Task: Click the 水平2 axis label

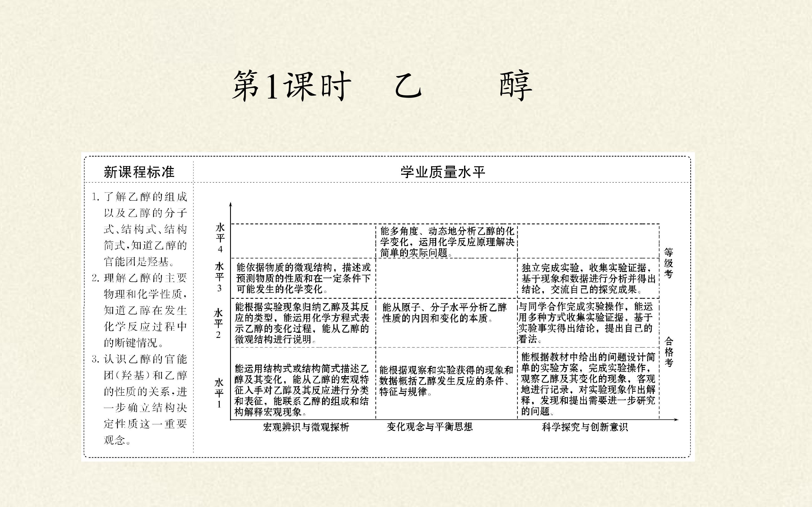Action: [x=218, y=324]
